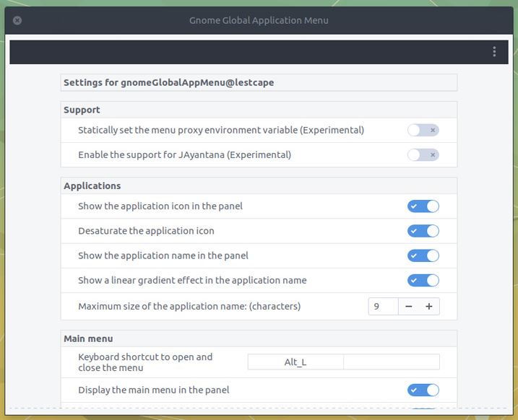The image size is (518, 420).
Task: Select the Main menu section header
Action: click(x=88, y=338)
